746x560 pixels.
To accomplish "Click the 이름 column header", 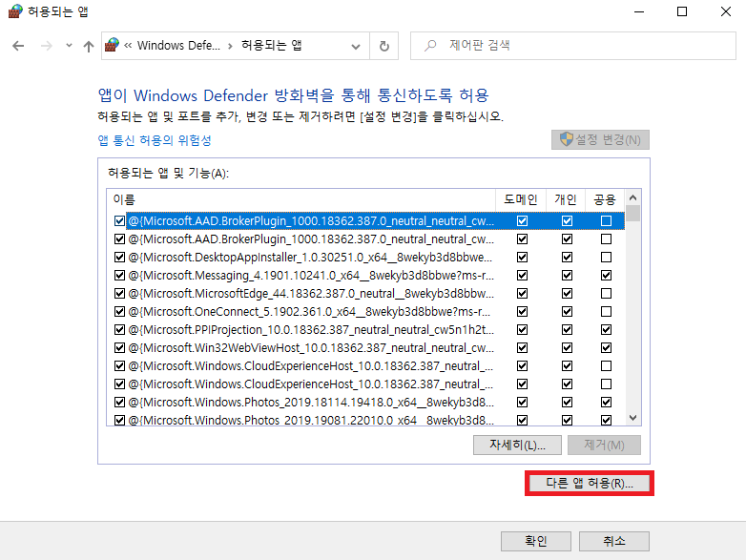I will click(300, 199).
